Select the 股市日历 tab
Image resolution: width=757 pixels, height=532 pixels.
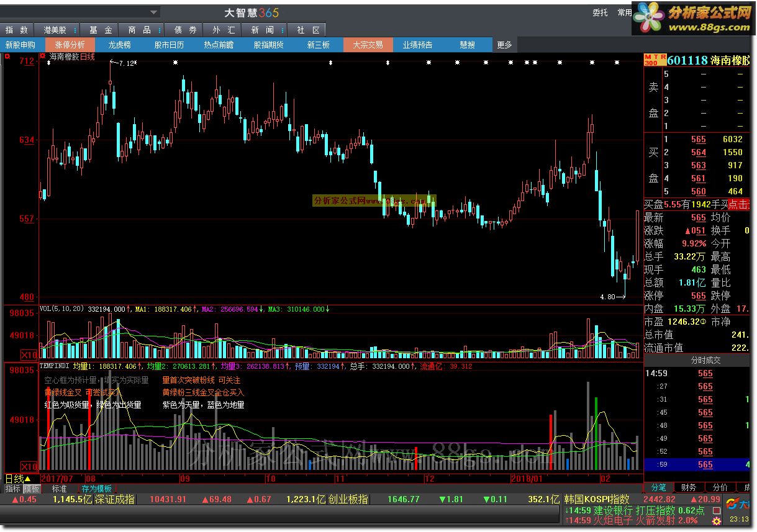point(170,45)
